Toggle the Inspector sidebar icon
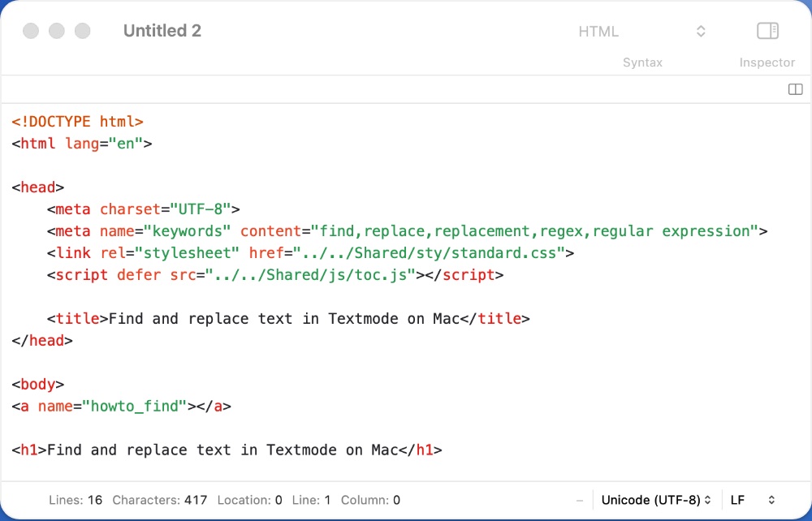 click(x=767, y=31)
